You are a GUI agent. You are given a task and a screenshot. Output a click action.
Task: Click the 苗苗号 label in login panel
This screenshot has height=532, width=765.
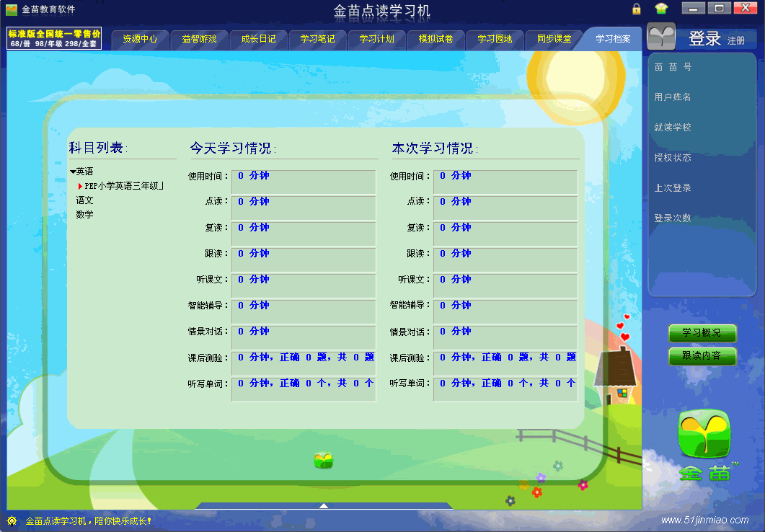point(673,67)
